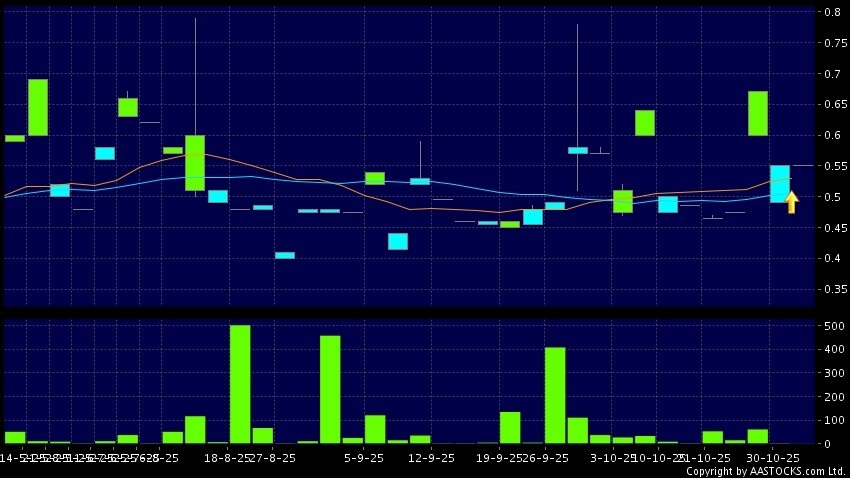Click the tall green candlestick at far left
Screen dimensions: 850x478
(38, 107)
